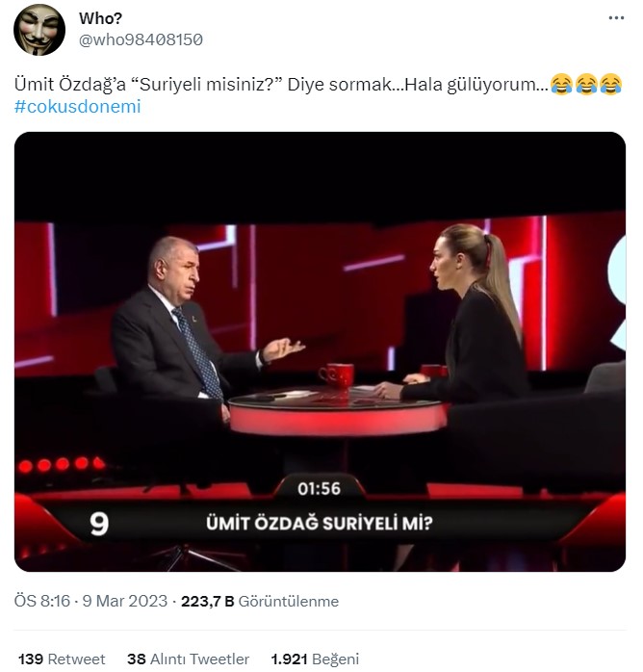Open the three-dot more options menu

(616, 18)
